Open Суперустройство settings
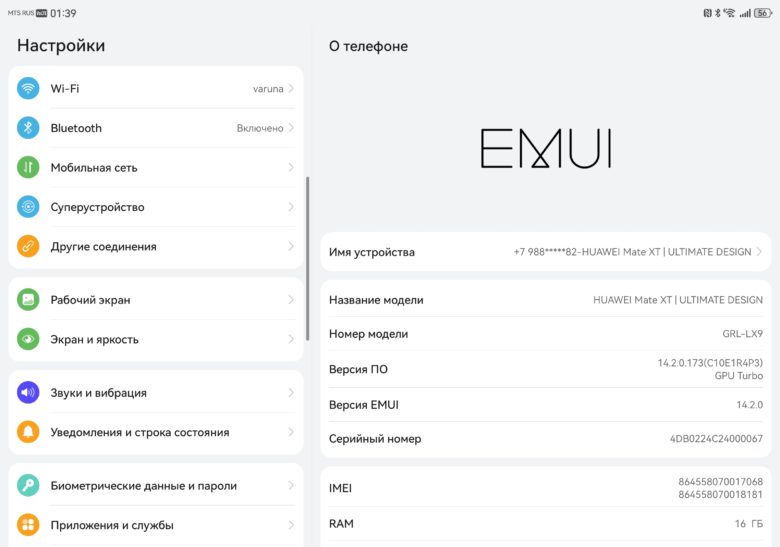This screenshot has width=780, height=547. tap(156, 207)
